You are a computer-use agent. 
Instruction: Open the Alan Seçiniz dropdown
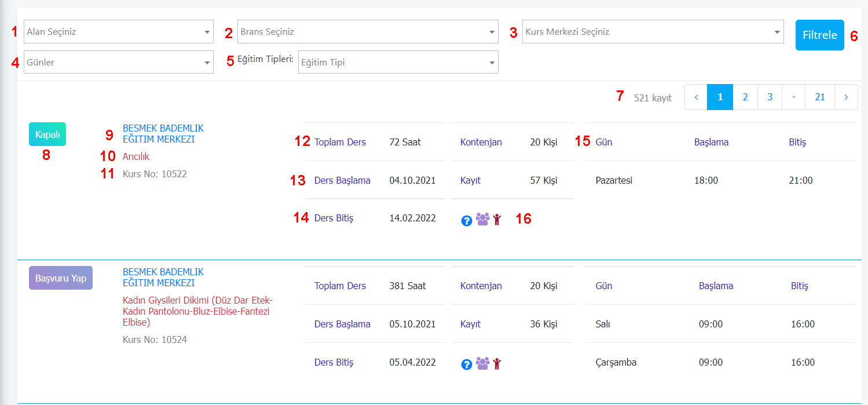[x=118, y=32]
